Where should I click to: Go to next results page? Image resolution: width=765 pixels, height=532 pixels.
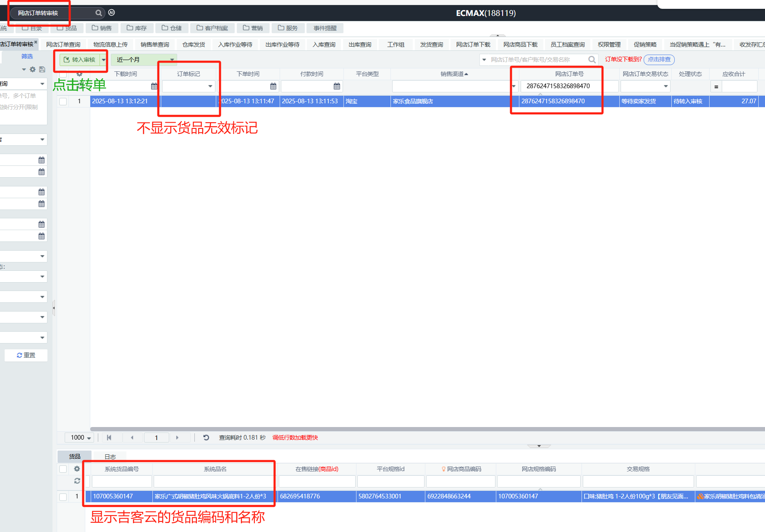[x=177, y=438]
